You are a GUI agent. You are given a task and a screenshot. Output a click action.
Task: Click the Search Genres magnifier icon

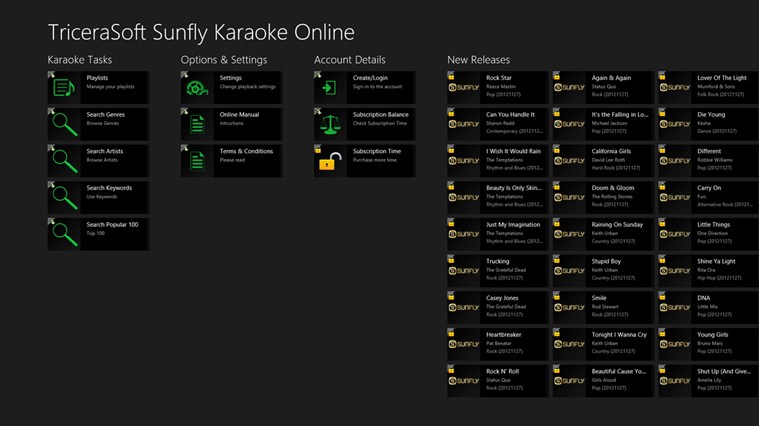point(65,124)
